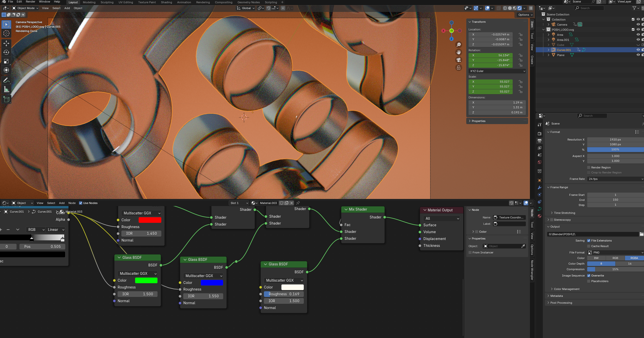Open the Add menu in the node editor
The image size is (644, 338).
[62, 203]
